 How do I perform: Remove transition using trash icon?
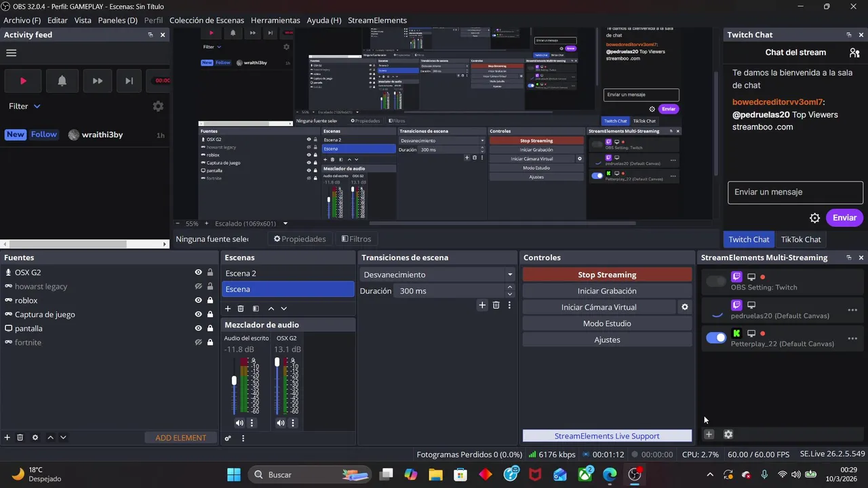(496, 306)
